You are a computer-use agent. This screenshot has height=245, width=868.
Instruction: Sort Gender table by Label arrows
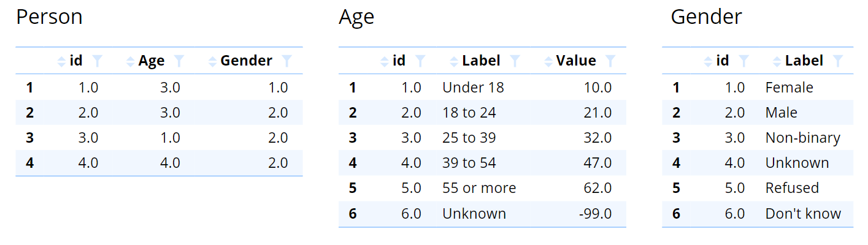pyautogui.click(x=777, y=61)
